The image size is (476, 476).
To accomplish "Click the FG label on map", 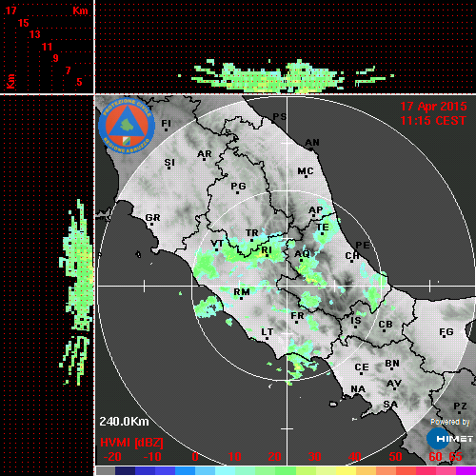I will (x=446, y=332).
